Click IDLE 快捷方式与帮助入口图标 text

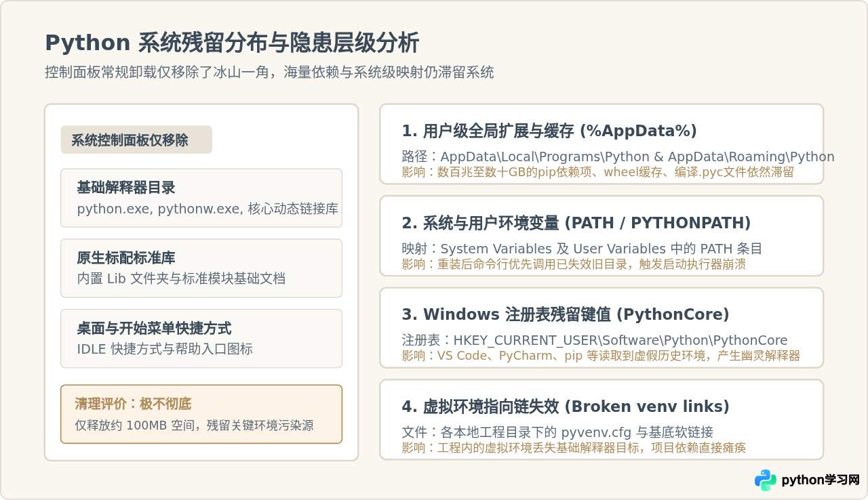pos(165,349)
